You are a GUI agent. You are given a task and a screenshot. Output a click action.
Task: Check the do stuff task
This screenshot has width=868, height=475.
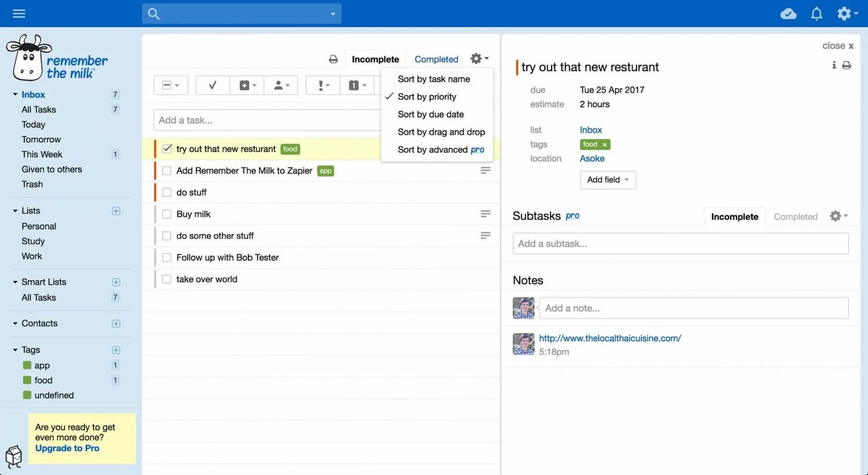pyautogui.click(x=167, y=192)
